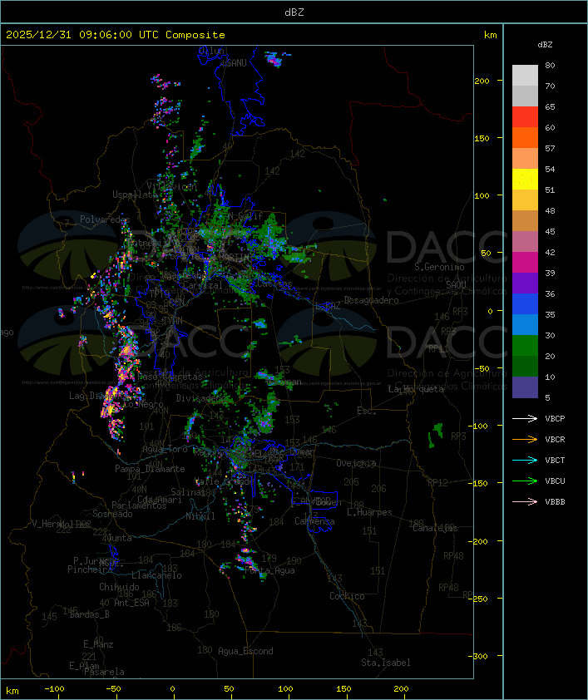Click the Desaguadero place label
The width and height of the screenshot is (588, 700).
click(371, 300)
